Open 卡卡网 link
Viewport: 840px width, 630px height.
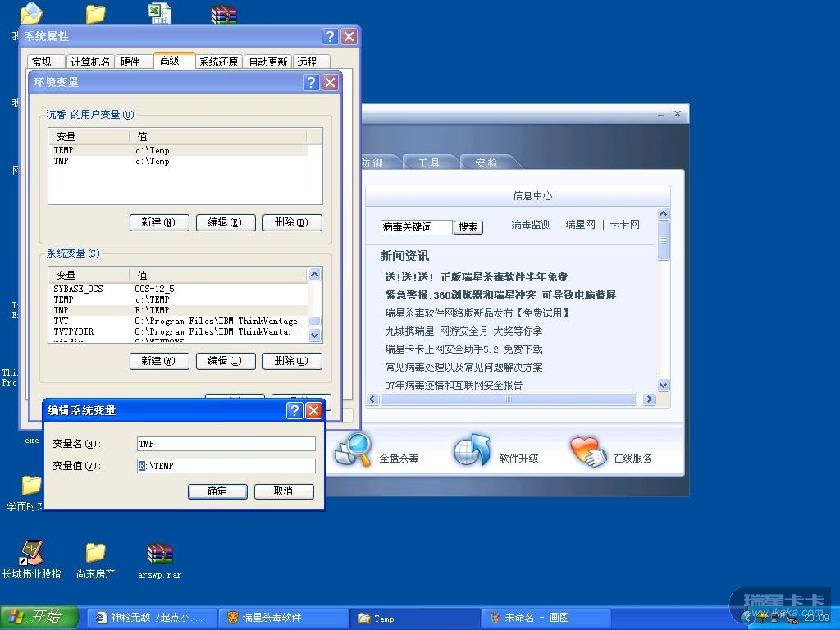coord(624,225)
